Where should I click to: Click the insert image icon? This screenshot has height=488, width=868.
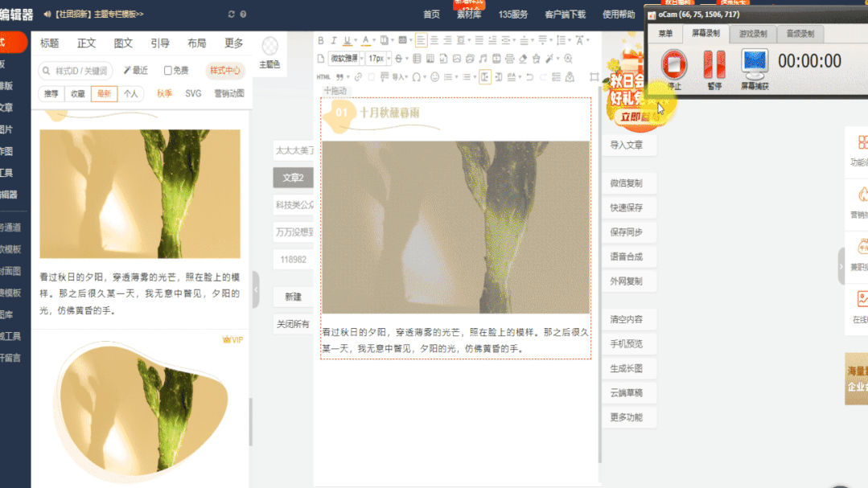tap(457, 58)
